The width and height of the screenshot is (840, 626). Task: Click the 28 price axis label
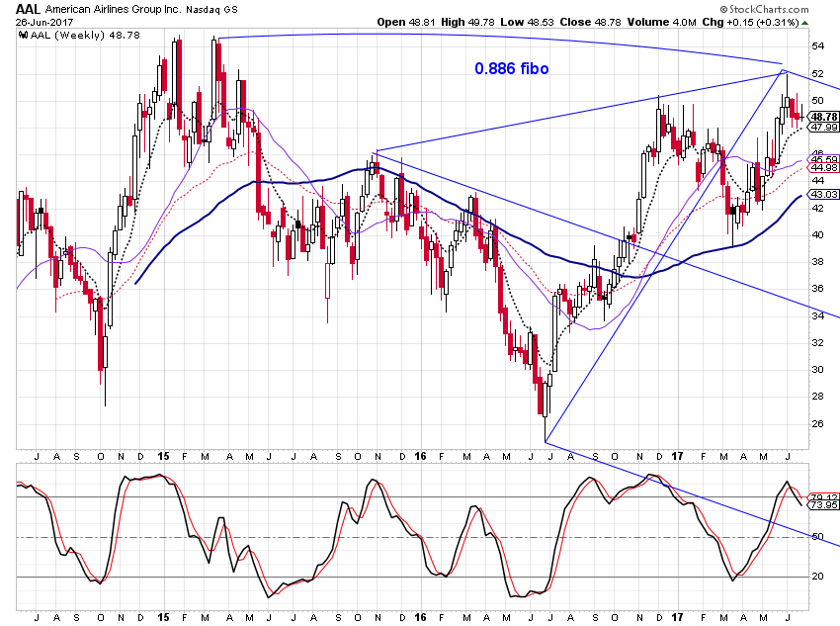pos(817,397)
